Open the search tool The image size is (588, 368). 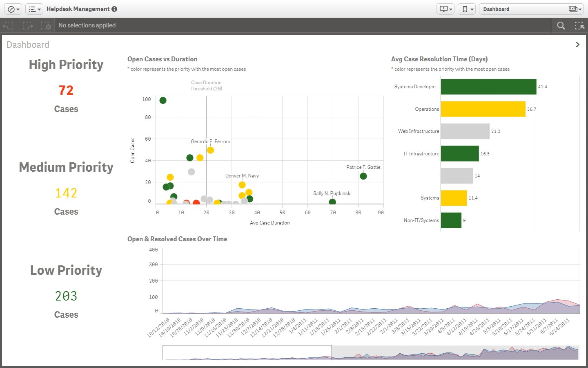561,25
